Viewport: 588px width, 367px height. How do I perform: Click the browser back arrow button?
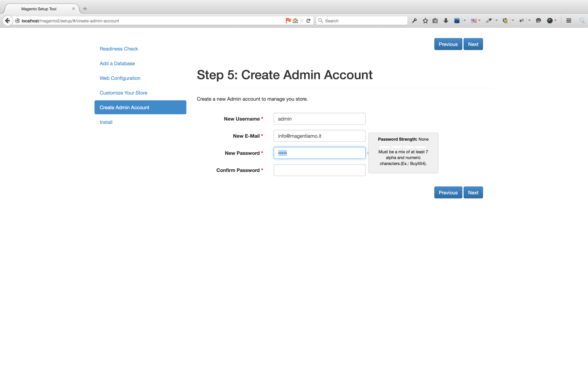(8, 21)
